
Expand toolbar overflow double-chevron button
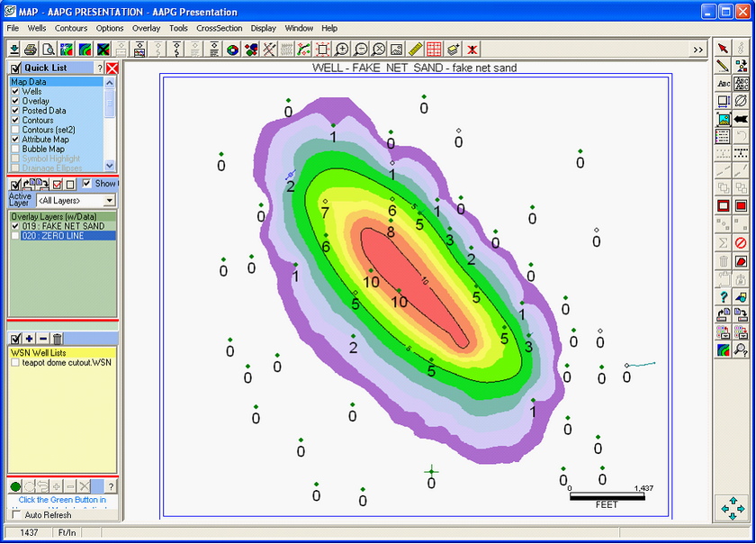(x=698, y=49)
